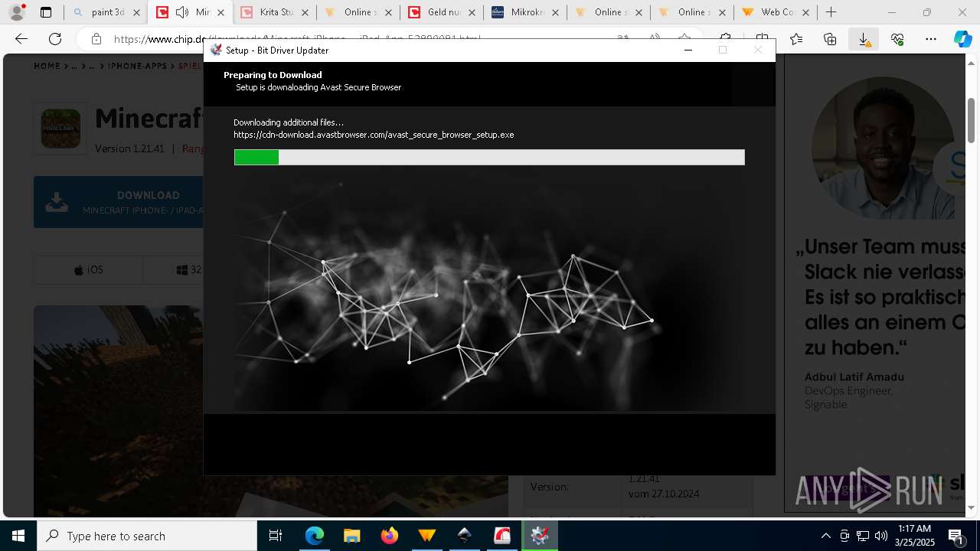Open the Bit Driver Updater setup taskbar icon
980x551 pixels.
point(540,536)
